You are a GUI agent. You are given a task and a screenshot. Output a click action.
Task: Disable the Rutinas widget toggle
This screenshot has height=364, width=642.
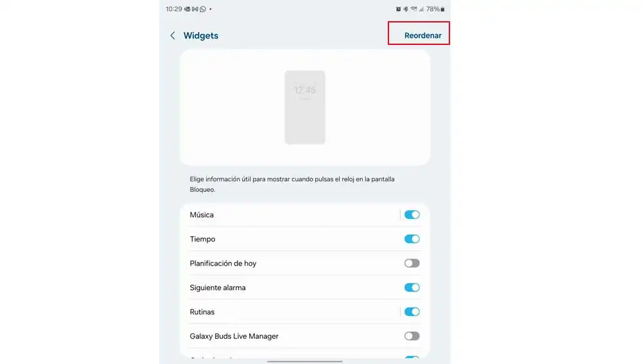click(412, 311)
